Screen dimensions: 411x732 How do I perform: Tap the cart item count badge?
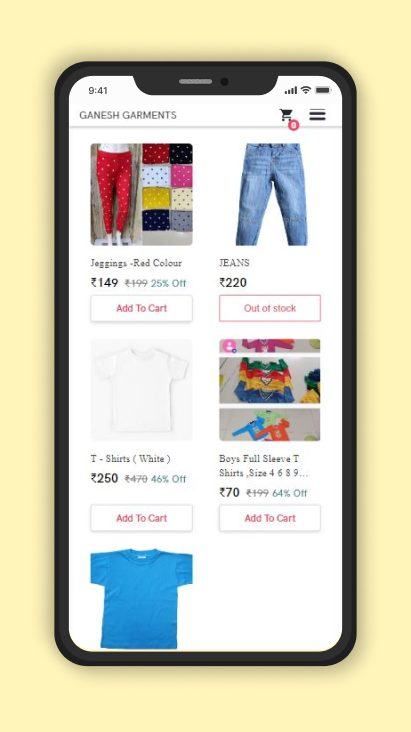293,125
